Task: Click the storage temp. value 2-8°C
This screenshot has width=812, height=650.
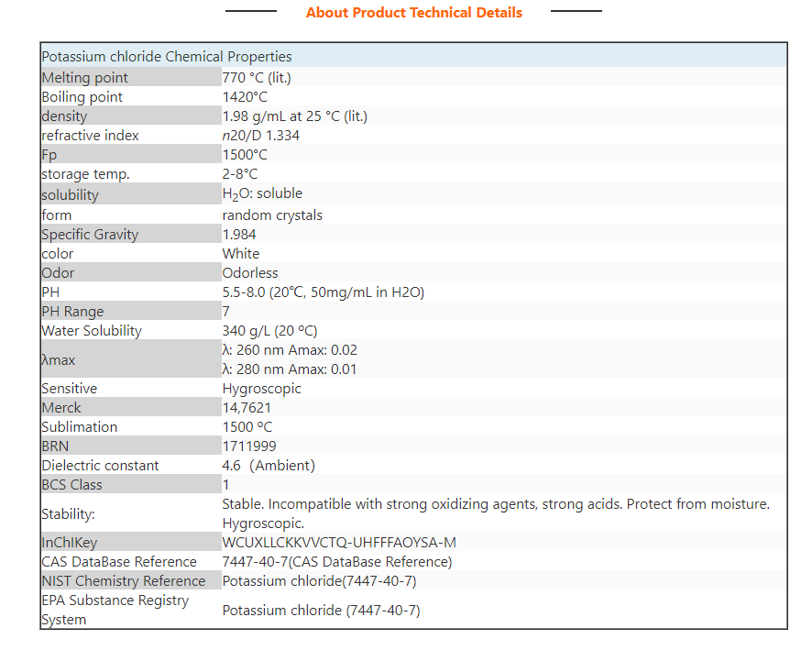Action: (x=240, y=174)
